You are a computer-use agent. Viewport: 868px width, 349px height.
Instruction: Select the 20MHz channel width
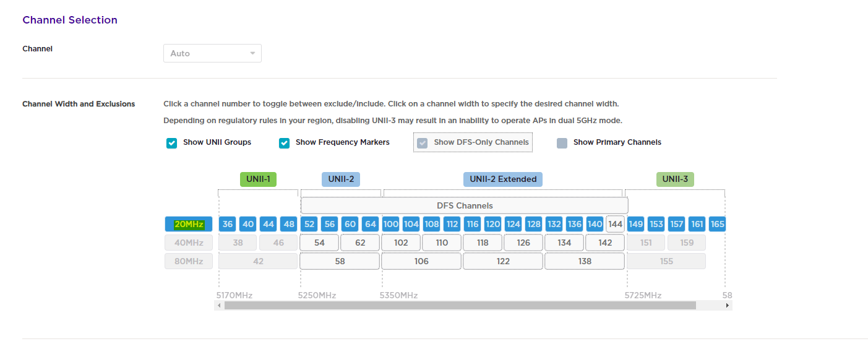[189, 224]
